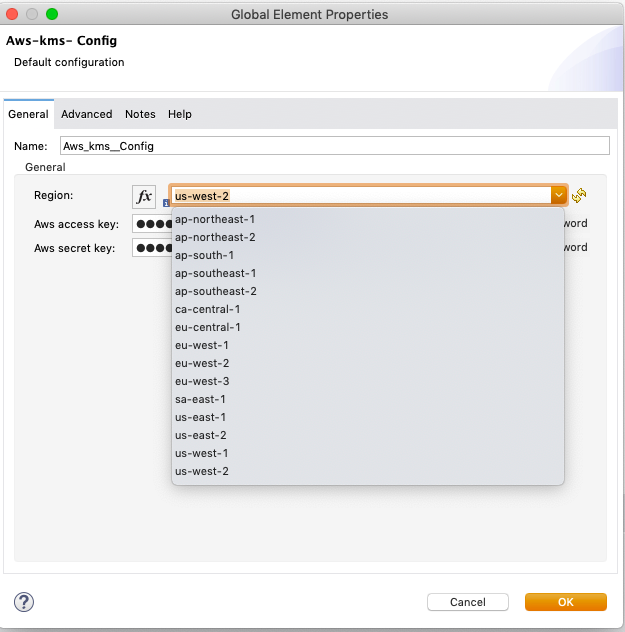Select us-west-2 at the bottom of the list

point(368,471)
